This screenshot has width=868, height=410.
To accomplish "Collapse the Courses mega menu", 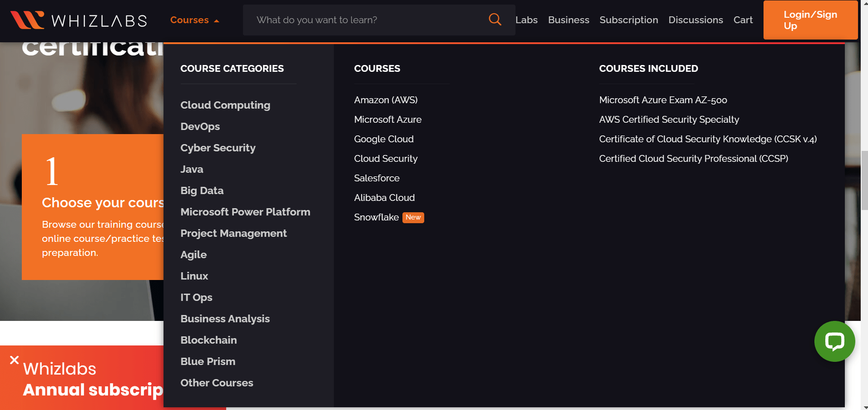I will [194, 20].
